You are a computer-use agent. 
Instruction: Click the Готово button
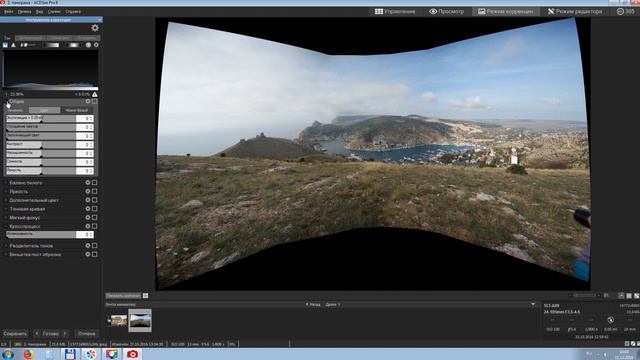(x=51, y=333)
